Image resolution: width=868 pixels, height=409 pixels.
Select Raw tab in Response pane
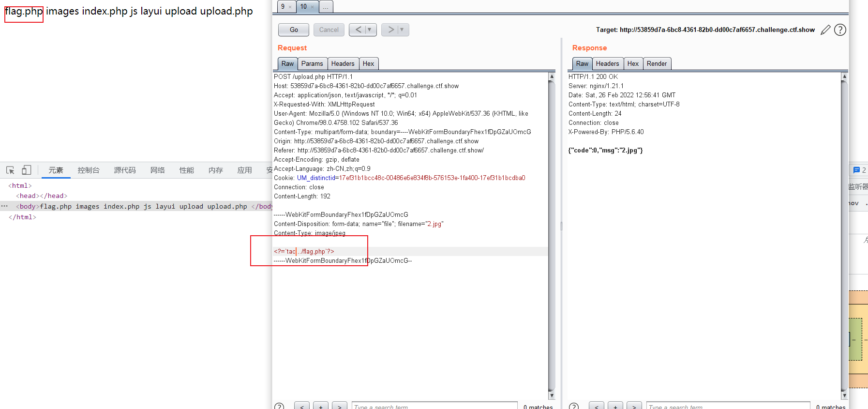coord(582,63)
